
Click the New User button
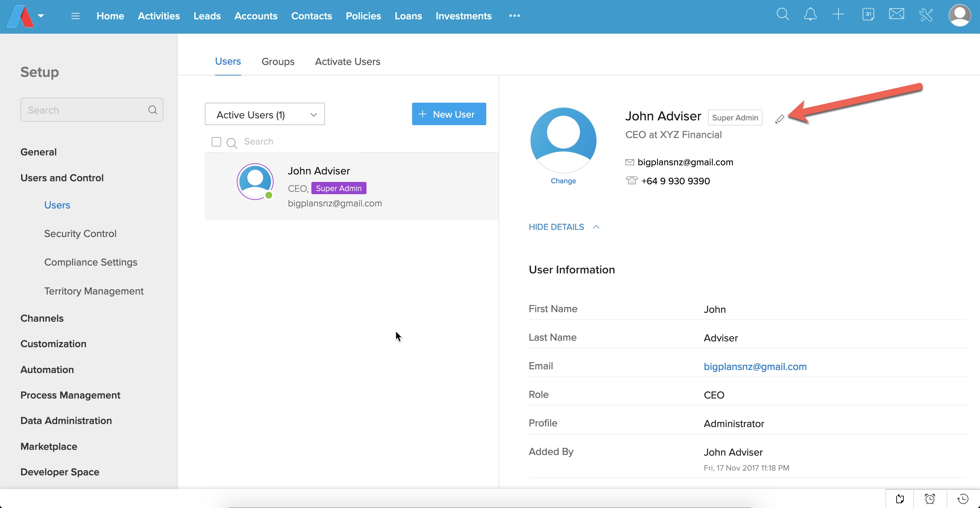coord(448,114)
